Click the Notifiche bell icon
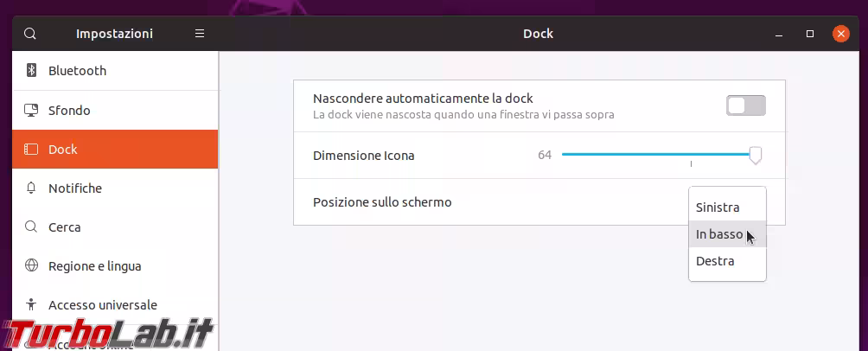The image size is (868, 351). [31, 188]
